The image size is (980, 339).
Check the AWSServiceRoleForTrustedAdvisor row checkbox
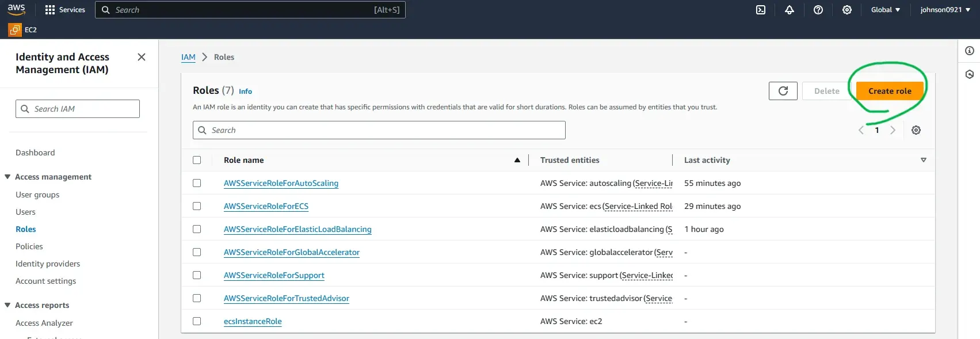tap(197, 298)
